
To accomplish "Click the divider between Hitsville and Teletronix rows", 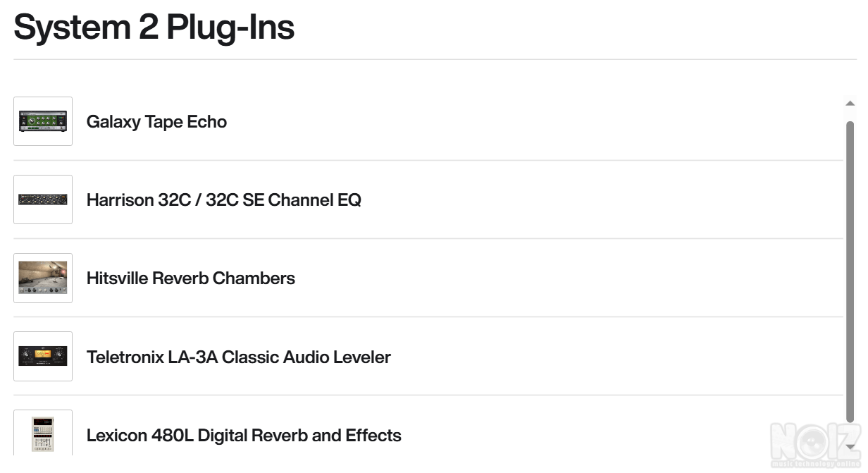I will [428, 317].
